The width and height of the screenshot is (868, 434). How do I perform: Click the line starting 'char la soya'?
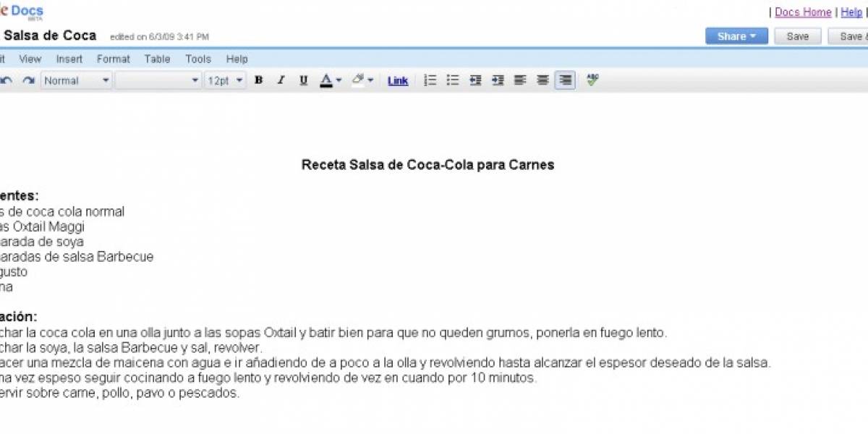point(132,348)
